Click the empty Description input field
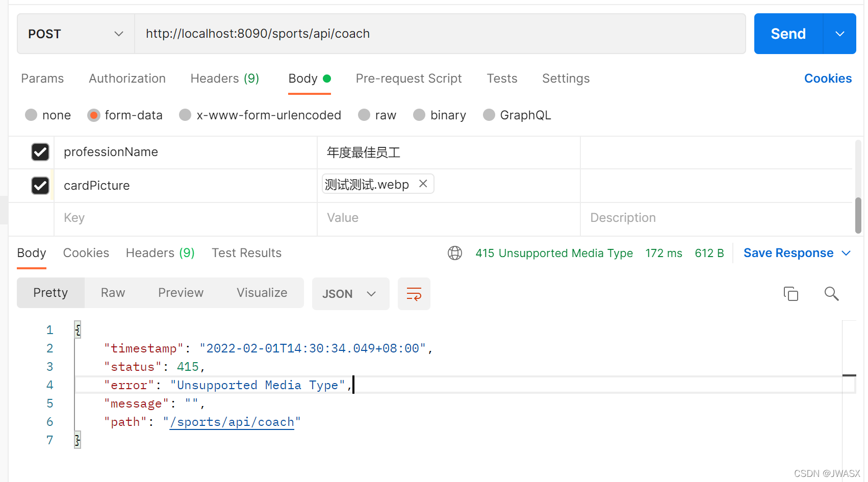The image size is (868, 482). tap(717, 218)
